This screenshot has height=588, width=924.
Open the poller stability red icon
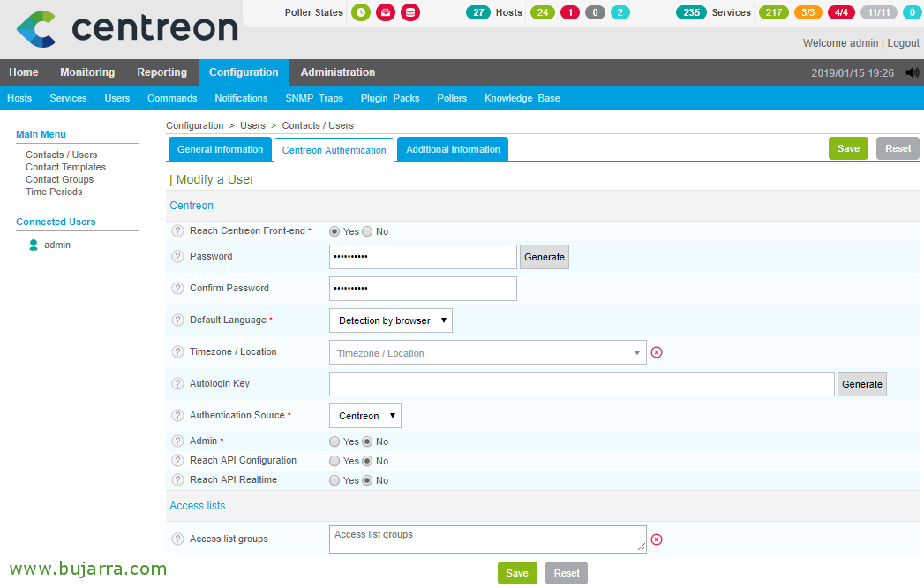386,12
